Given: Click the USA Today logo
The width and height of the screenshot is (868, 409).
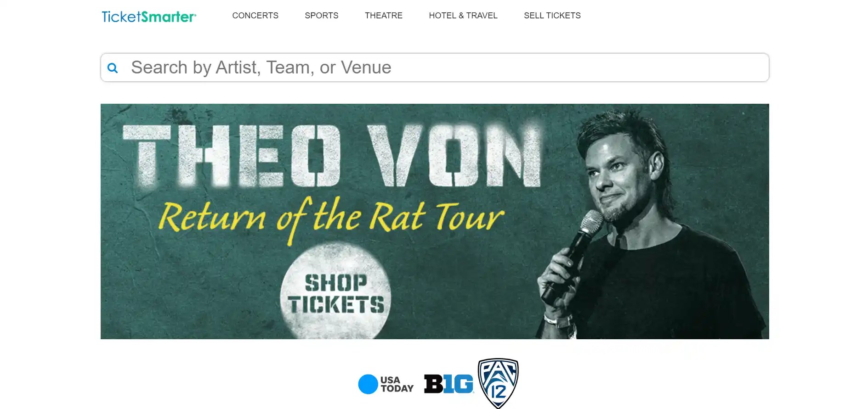Looking at the screenshot, I should point(386,385).
